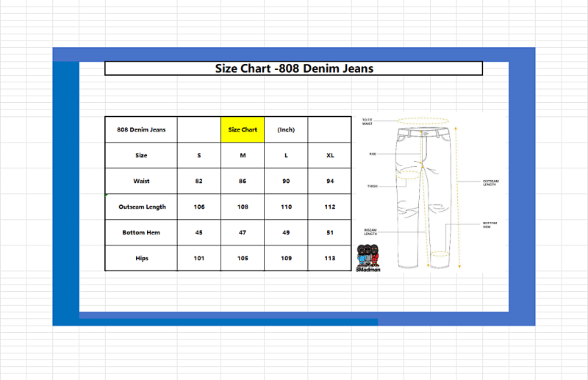This screenshot has width=588, height=380.
Task: Select the title 'Size Chart -808 Denim Jeans'
Action: pyautogui.click(x=293, y=68)
